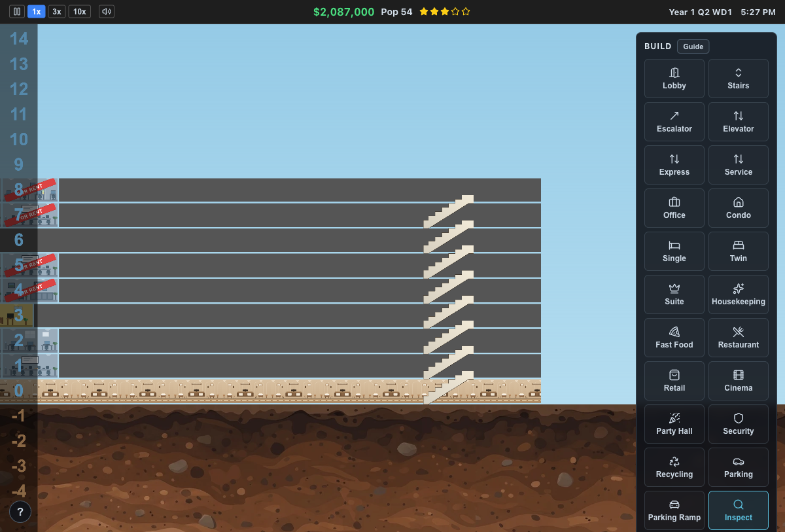Image resolution: width=785 pixels, height=532 pixels.
Task: Click the floor 14 level label
Action: point(19,39)
